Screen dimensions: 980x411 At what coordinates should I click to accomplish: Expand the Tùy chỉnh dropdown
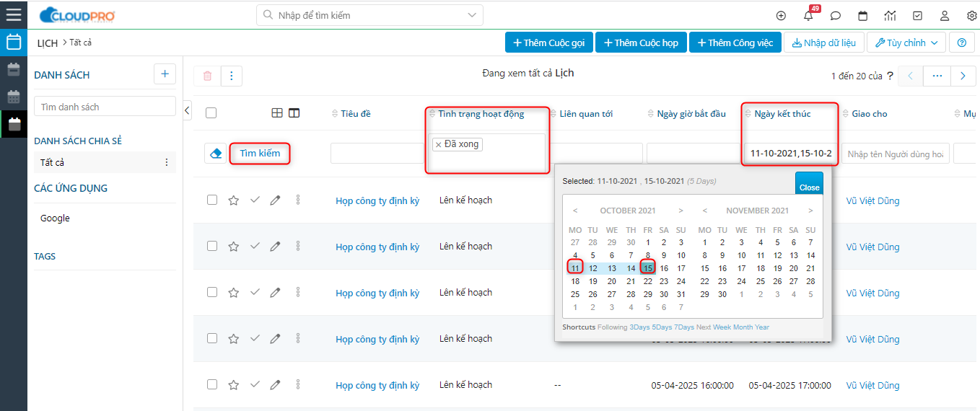point(906,43)
